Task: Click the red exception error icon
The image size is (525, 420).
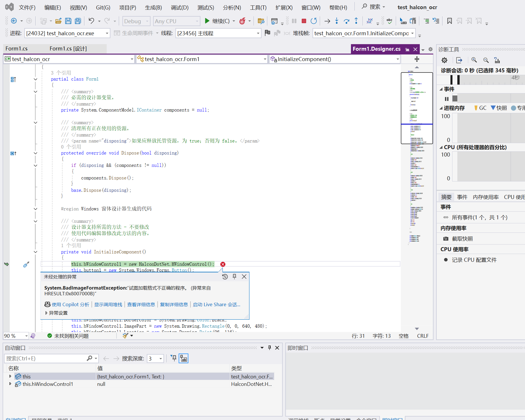Action: [223, 264]
